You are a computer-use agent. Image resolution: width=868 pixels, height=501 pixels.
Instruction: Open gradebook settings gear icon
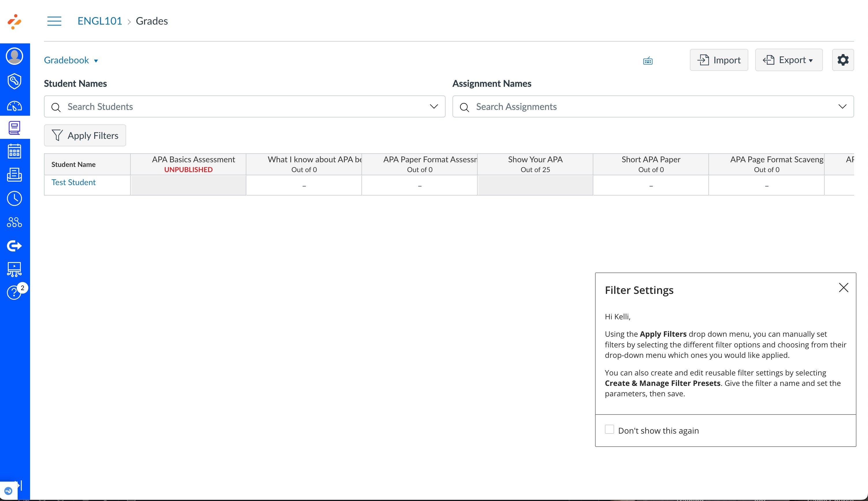[x=843, y=60]
